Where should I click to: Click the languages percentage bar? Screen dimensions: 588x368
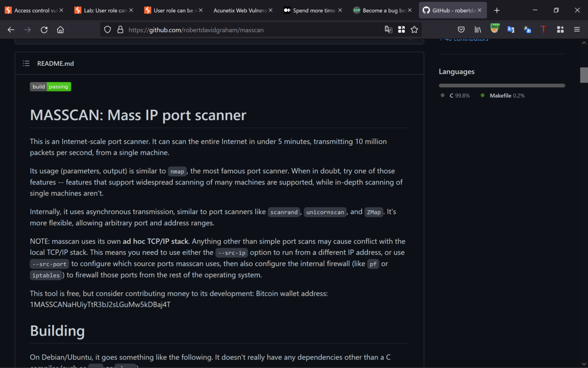[502, 85]
